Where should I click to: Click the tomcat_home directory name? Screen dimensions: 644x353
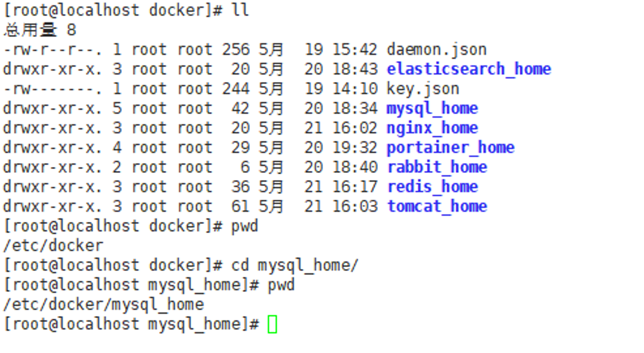click(x=437, y=207)
